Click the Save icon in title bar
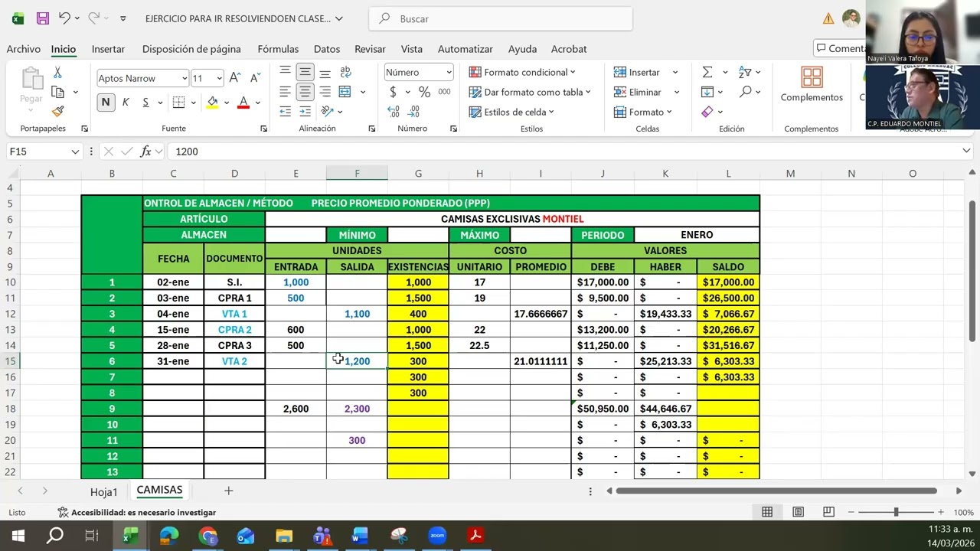980x551 pixels. pos(43,18)
